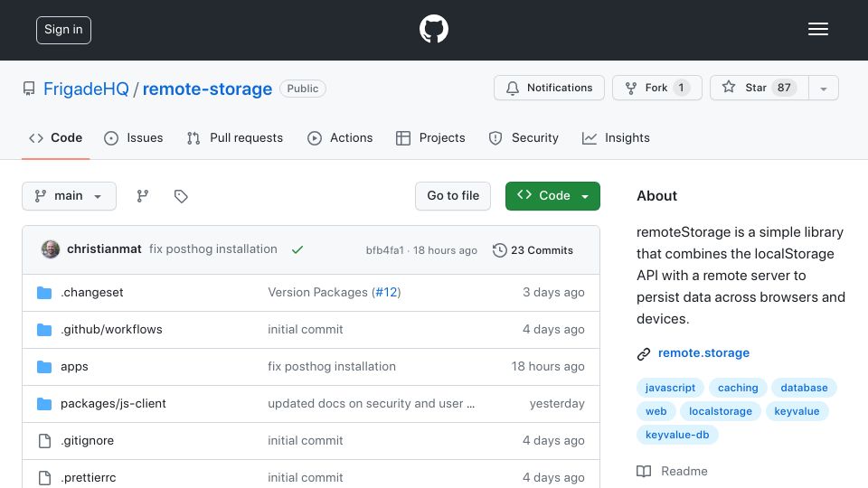This screenshot has height=488, width=868.
Task: Click the .prettierrc file icon
Action: click(x=44, y=477)
